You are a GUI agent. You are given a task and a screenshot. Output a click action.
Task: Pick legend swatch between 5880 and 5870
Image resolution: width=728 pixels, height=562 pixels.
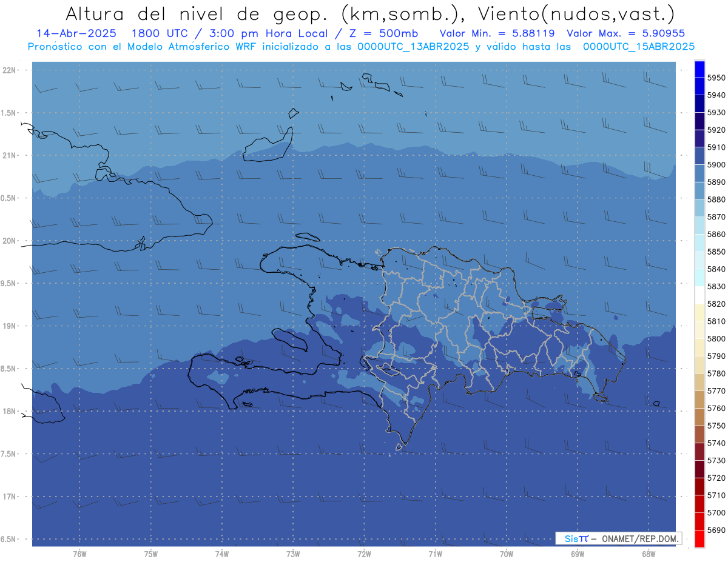(x=699, y=208)
